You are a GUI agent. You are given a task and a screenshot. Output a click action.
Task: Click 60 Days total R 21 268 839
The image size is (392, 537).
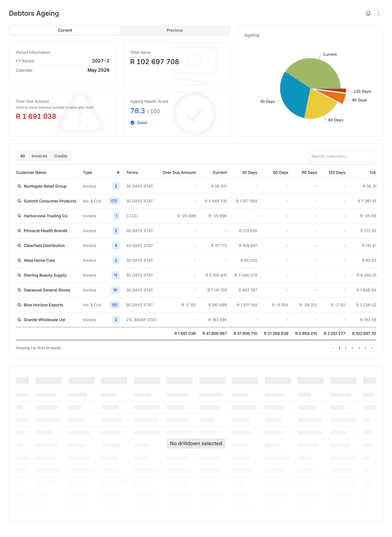(x=276, y=333)
